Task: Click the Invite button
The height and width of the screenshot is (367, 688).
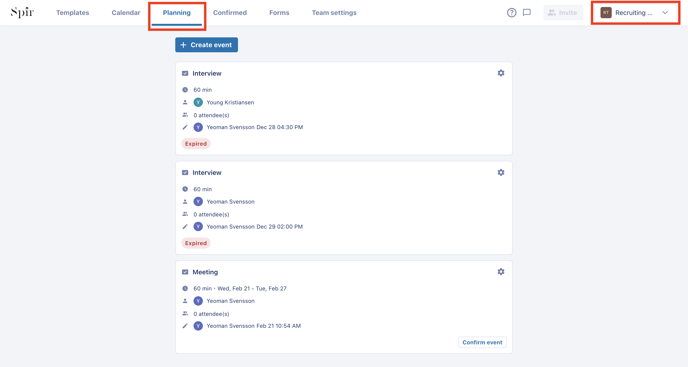Action: [x=563, y=13]
